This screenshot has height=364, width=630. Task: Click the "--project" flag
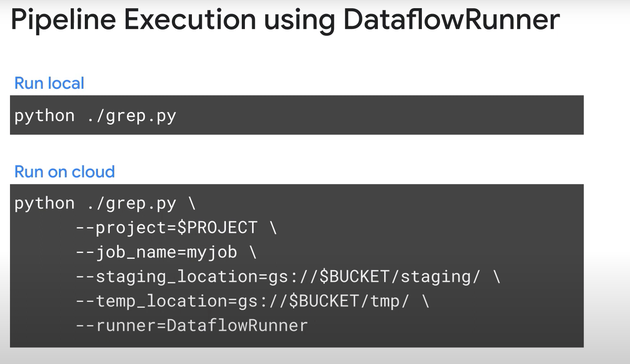tap(121, 228)
